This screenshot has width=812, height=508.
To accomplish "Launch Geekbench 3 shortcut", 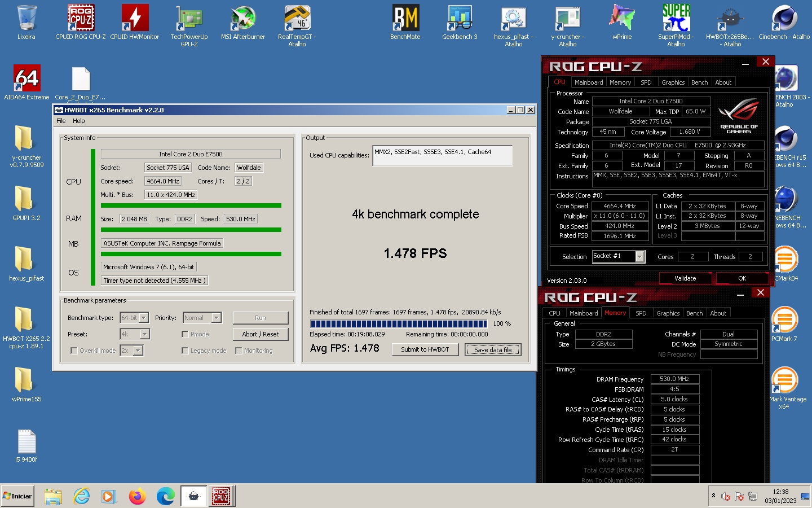I will [460, 23].
